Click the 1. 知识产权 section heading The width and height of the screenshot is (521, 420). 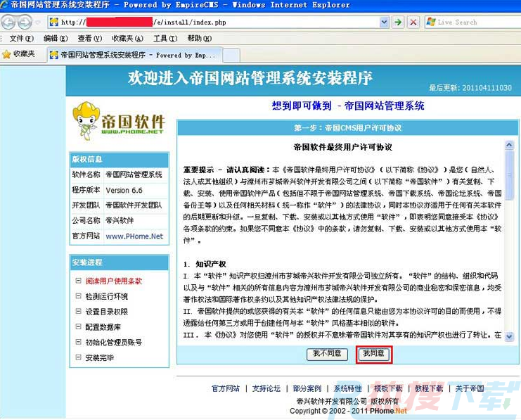click(205, 265)
